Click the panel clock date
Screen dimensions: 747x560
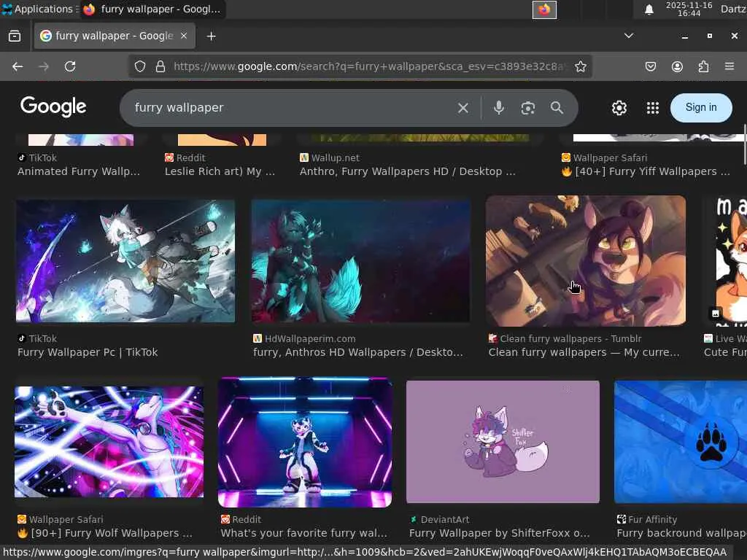click(689, 9)
